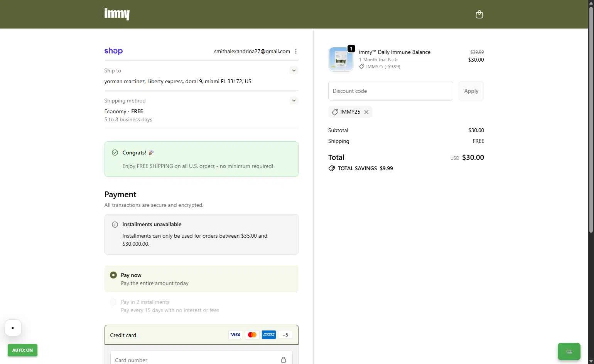This screenshot has height=364, width=594.
Task: Open the three-dot account options menu
Action: tap(296, 51)
